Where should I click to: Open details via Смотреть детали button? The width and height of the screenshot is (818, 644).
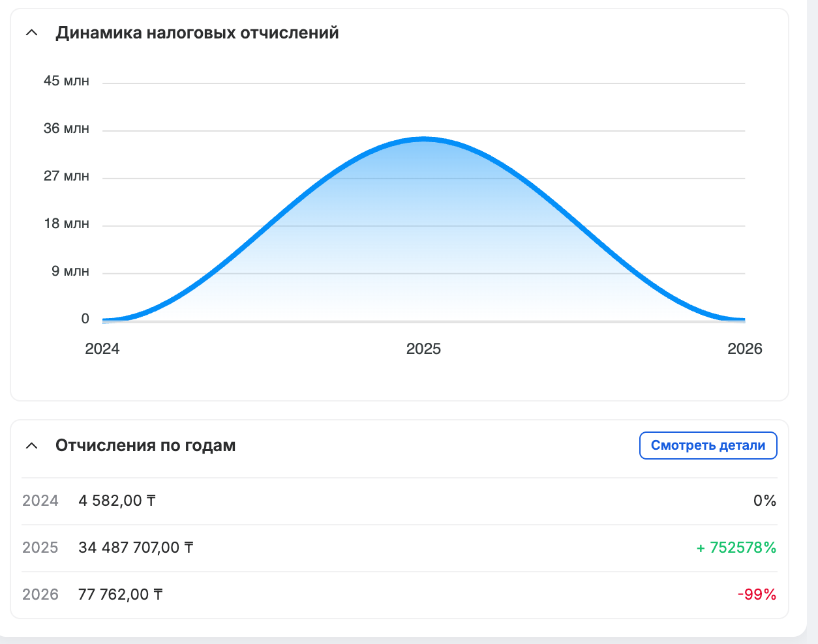point(708,445)
